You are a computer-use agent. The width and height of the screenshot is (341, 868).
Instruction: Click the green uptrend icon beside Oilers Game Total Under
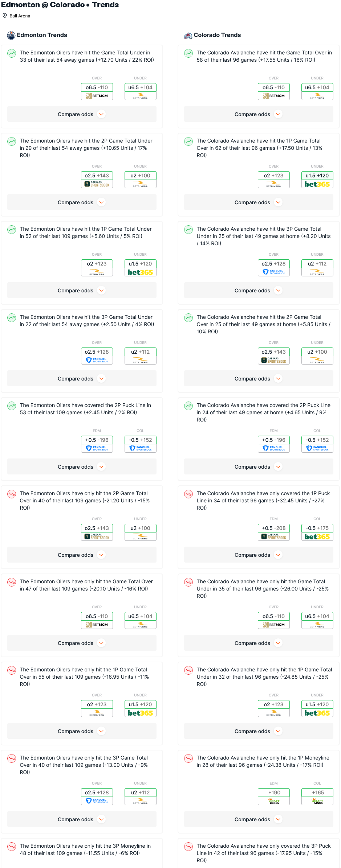click(12, 54)
